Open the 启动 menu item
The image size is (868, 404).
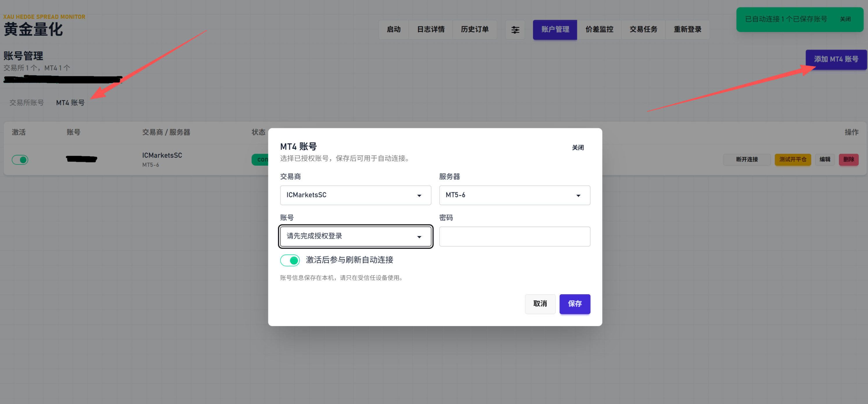[393, 30]
